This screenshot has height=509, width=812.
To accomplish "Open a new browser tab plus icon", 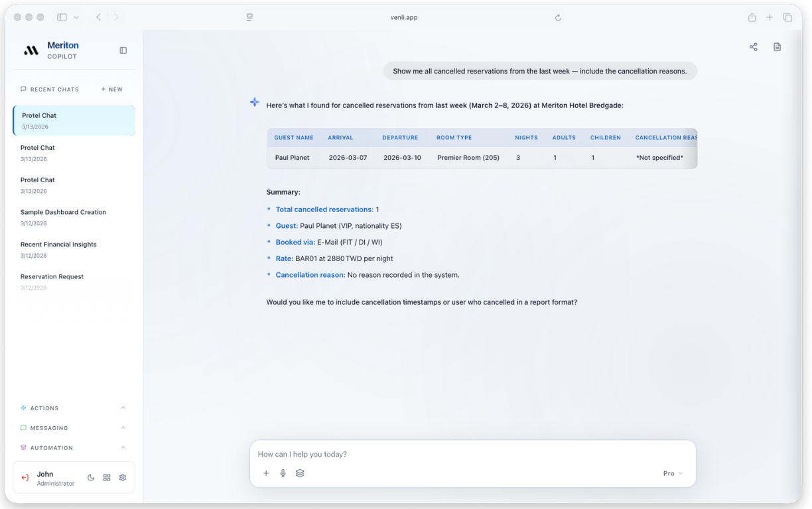I will [770, 17].
